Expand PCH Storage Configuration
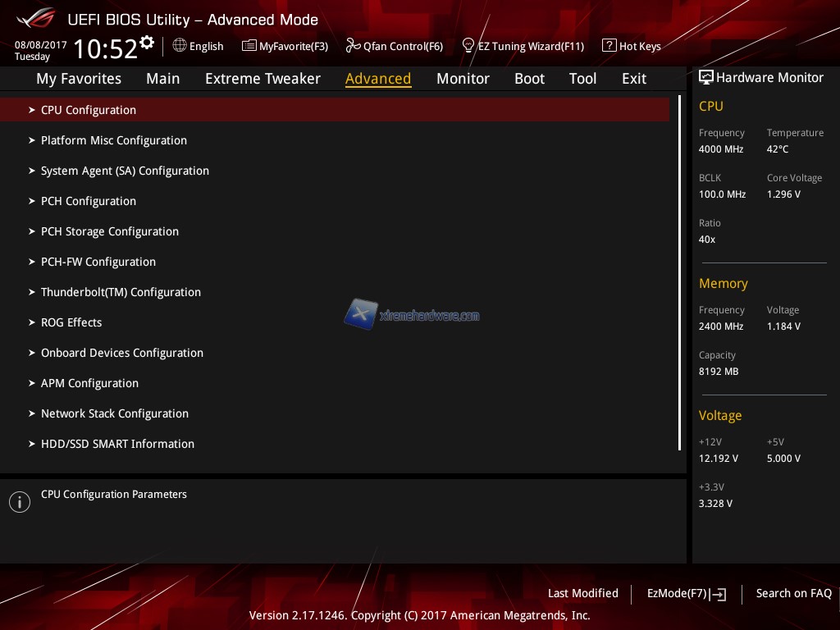 [x=109, y=231]
